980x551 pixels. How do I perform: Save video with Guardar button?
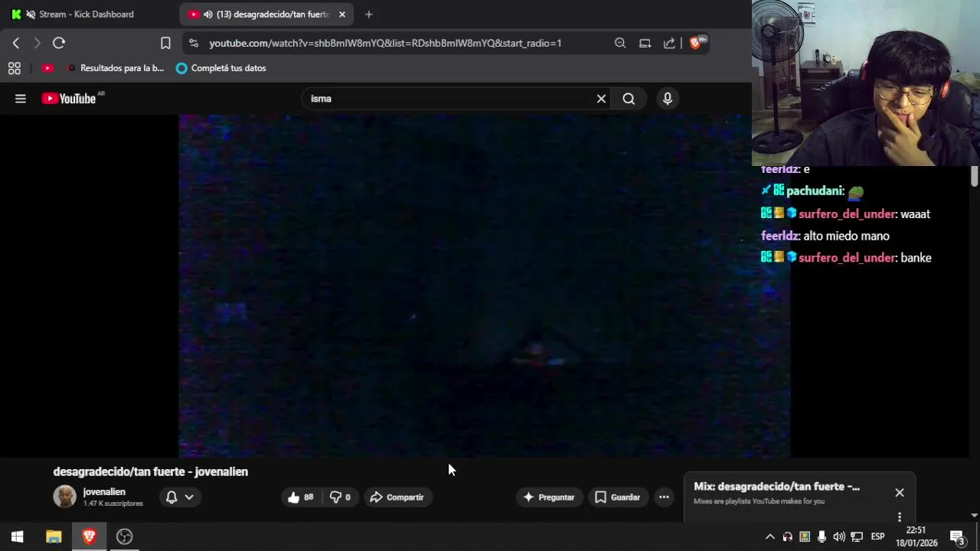pos(617,497)
